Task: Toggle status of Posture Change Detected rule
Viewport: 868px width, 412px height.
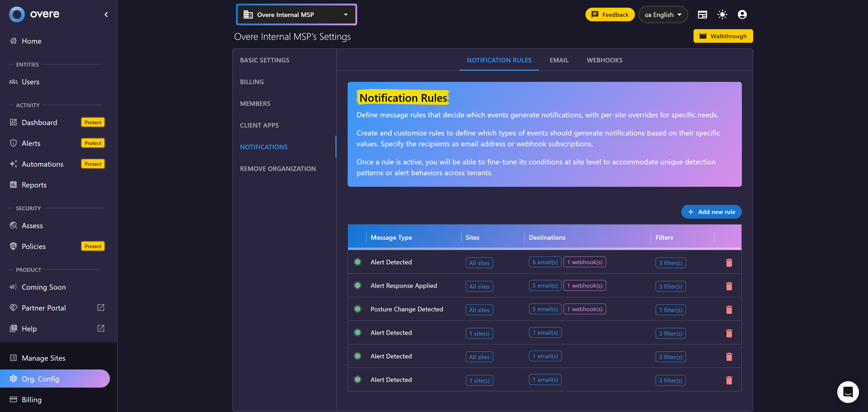Action: (358, 309)
